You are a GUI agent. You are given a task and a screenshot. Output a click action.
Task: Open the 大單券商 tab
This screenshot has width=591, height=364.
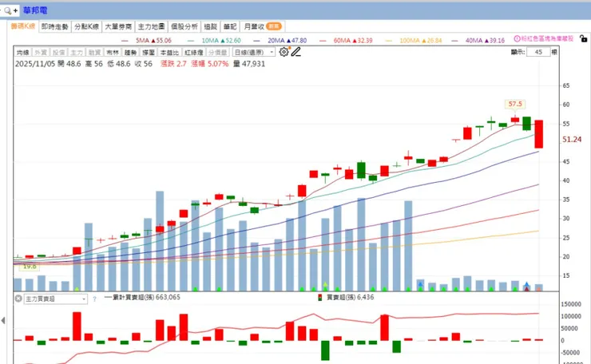click(x=118, y=26)
